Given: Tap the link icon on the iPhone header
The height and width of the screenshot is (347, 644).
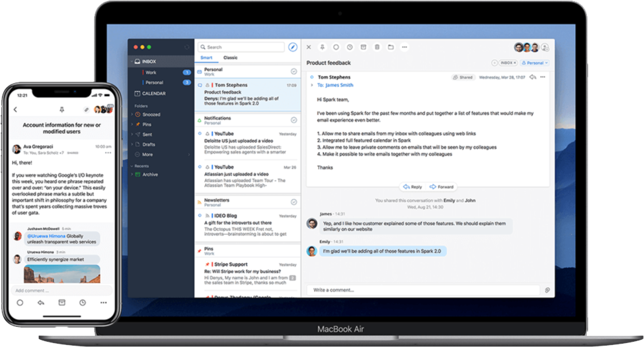Looking at the screenshot, I should pyautogui.click(x=86, y=110).
